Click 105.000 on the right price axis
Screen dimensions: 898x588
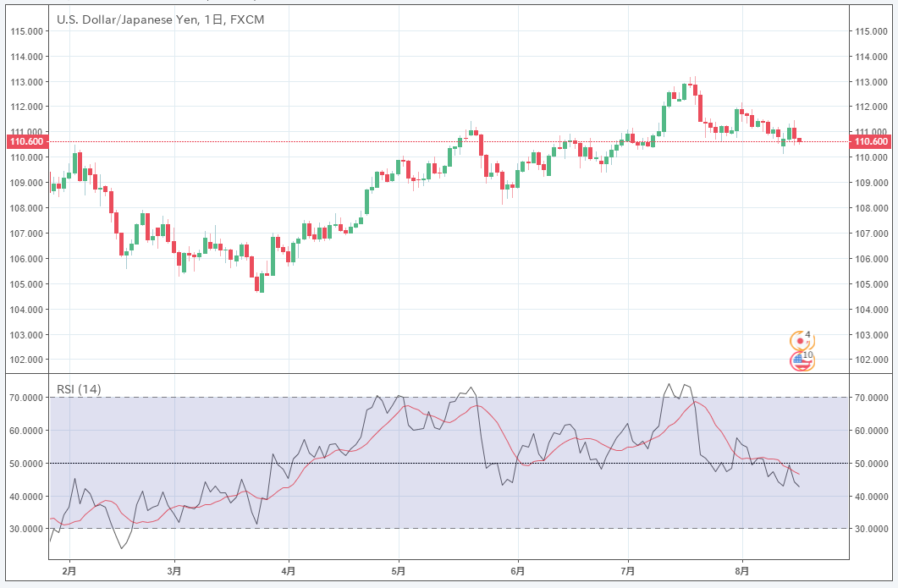(871, 284)
